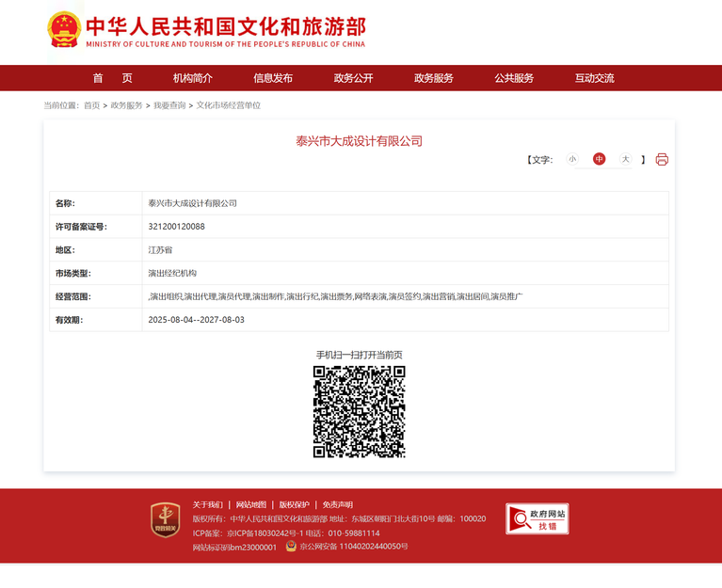Open the 信息发布 menu item
The image size is (722, 588).
click(273, 78)
